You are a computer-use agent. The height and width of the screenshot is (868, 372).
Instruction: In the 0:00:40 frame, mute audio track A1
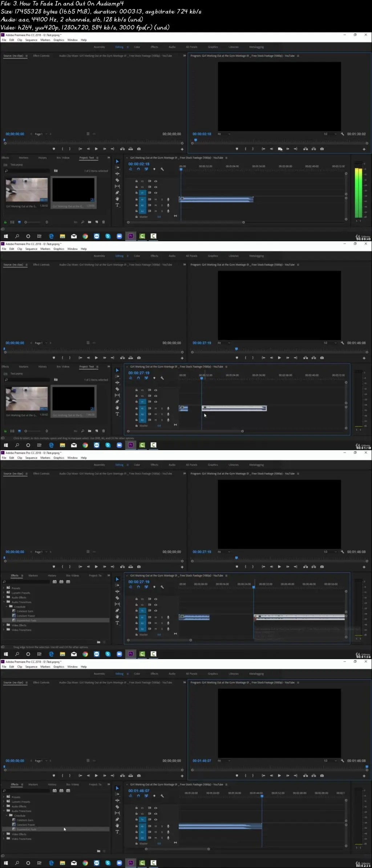tap(156, 199)
